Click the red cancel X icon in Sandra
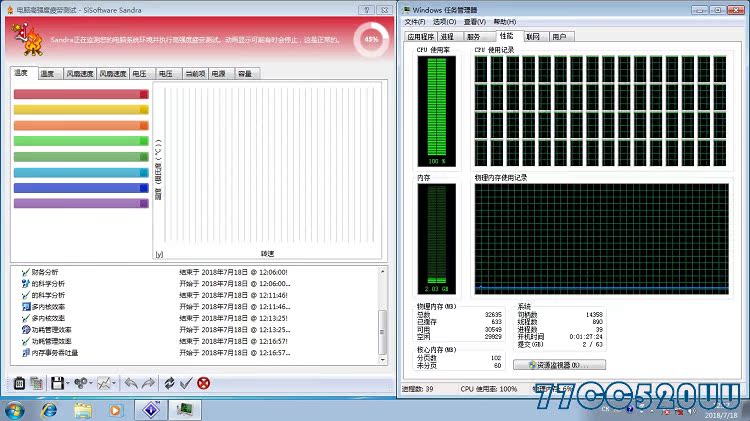The width and height of the screenshot is (750, 421). pos(203,383)
